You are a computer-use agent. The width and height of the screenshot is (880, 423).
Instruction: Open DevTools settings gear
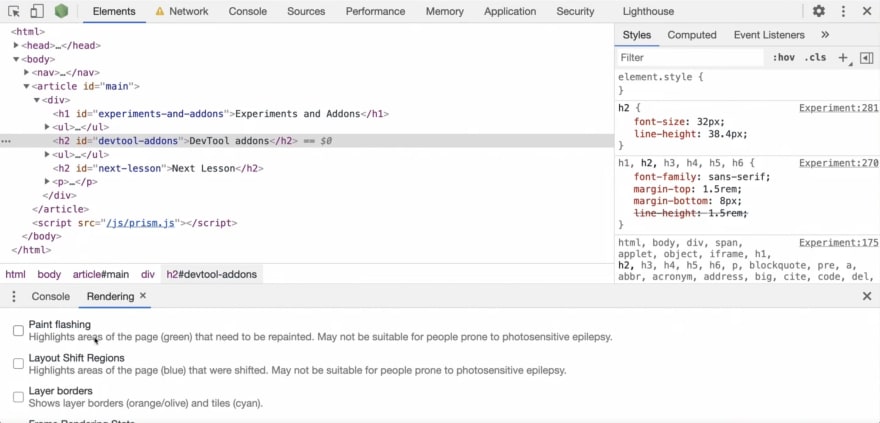pos(819,11)
